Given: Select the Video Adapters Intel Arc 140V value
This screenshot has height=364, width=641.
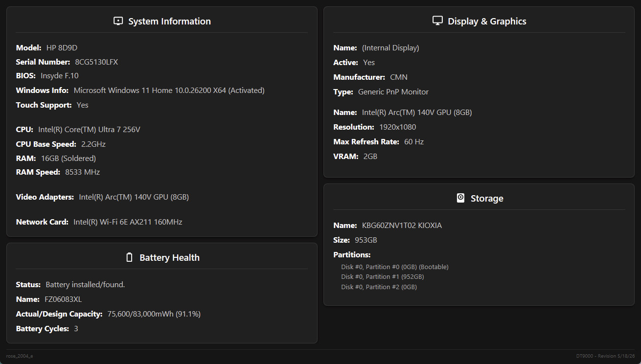Looking at the screenshot, I should [x=134, y=197].
